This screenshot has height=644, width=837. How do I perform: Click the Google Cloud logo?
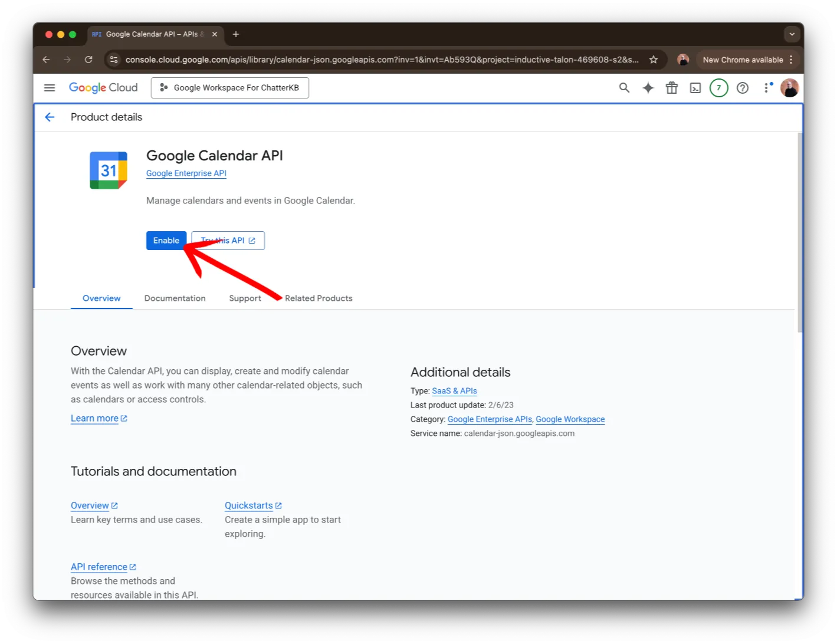tap(103, 88)
